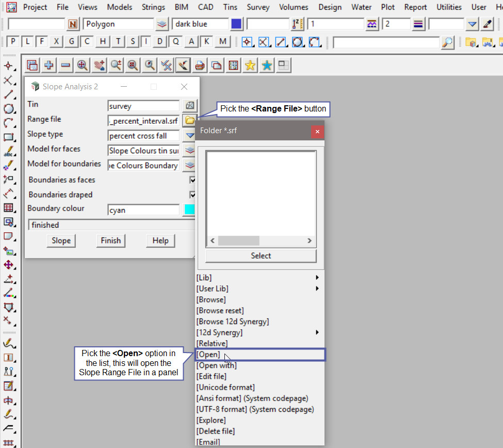Click the Tin picker icon beside survey
Screen dimensions: 503x448
(x=190, y=106)
